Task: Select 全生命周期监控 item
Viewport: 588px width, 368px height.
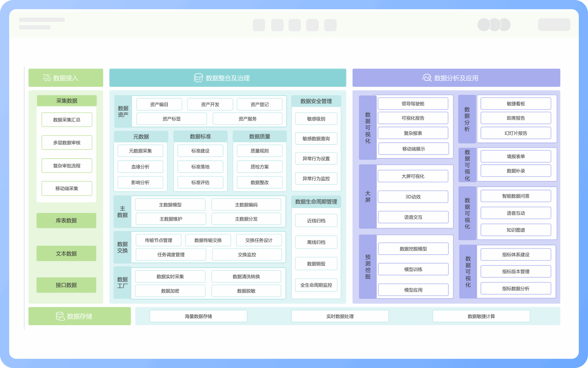Action: tap(316, 285)
